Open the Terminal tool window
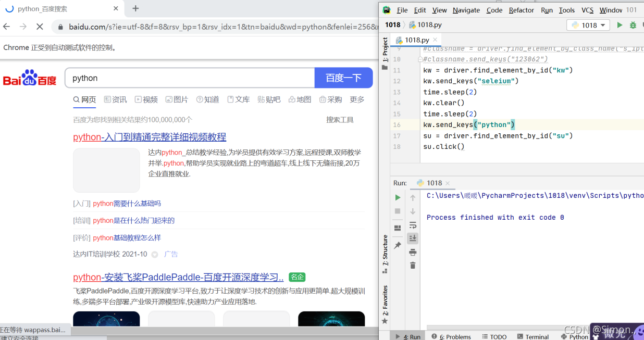This screenshot has height=340, width=644. click(x=532, y=336)
